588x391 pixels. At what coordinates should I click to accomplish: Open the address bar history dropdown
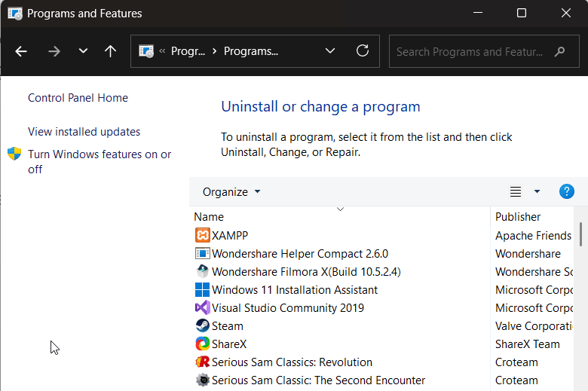tap(330, 51)
